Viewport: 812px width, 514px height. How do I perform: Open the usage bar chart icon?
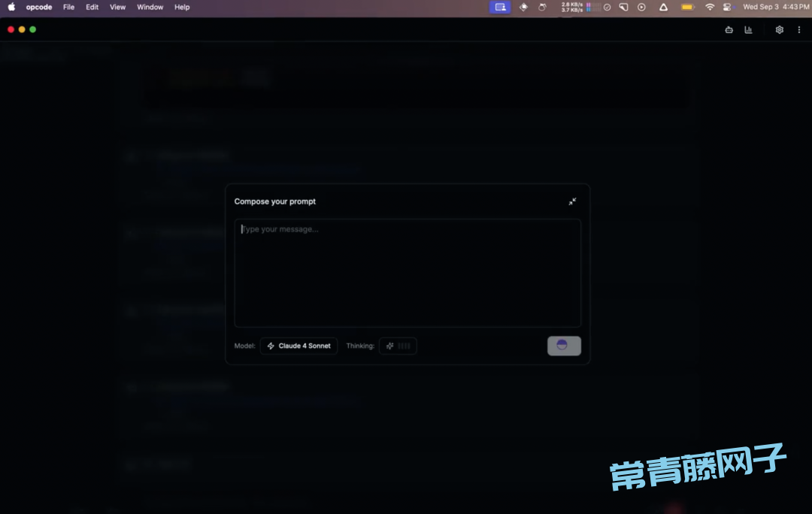coord(748,30)
